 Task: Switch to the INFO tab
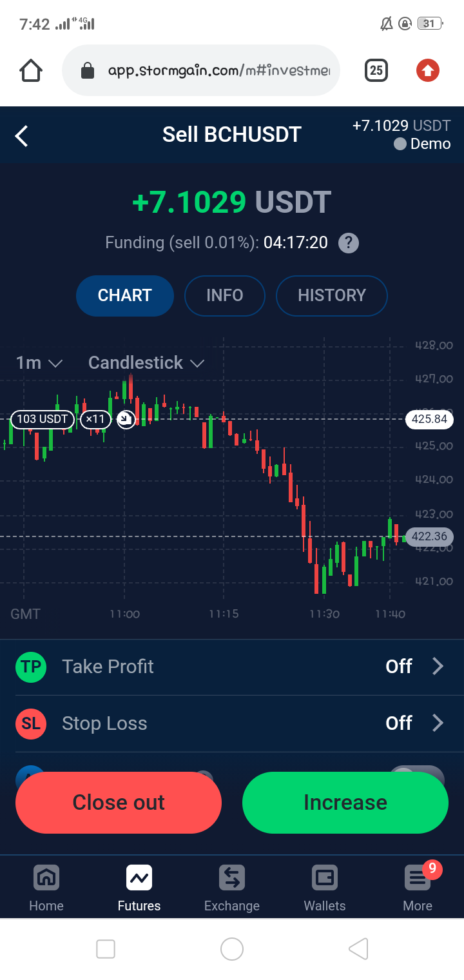pos(225,296)
